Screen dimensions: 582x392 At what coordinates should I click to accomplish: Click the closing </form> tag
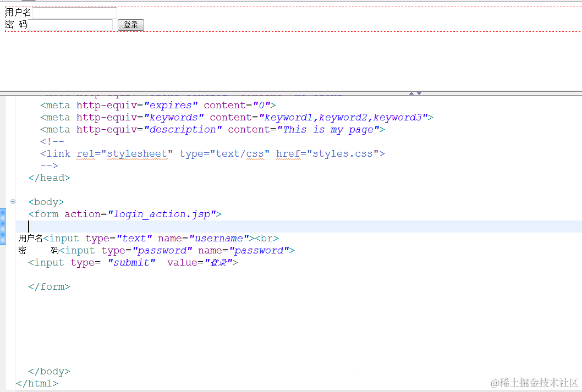[x=49, y=286]
